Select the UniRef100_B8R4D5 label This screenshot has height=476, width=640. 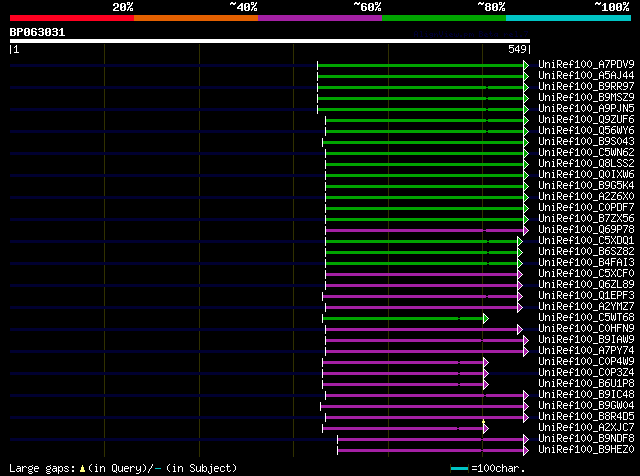(586, 417)
